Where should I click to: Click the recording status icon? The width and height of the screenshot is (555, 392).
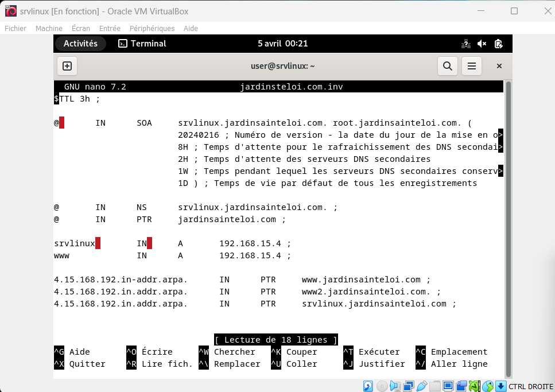[461, 386]
